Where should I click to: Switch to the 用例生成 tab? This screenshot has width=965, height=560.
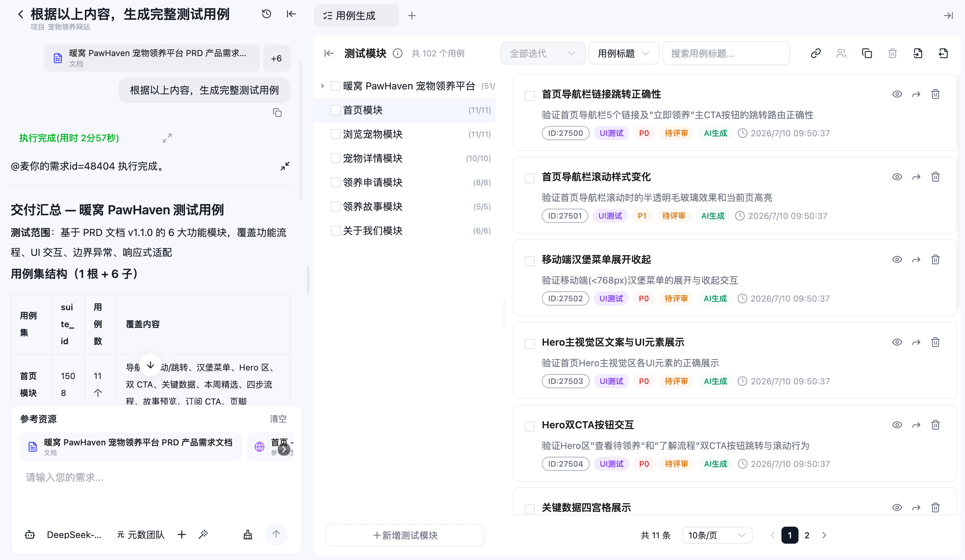(x=356, y=16)
